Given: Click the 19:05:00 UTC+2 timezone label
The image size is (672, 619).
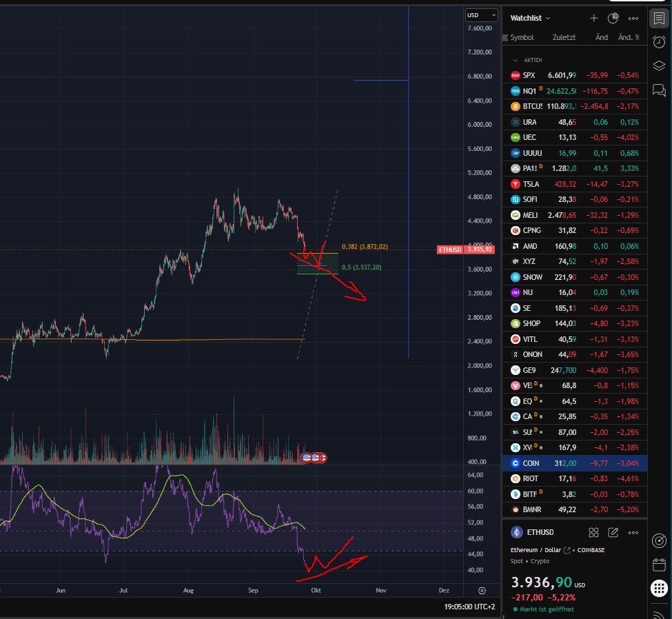Looking at the screenshot, I should click(x=469, y=607).
